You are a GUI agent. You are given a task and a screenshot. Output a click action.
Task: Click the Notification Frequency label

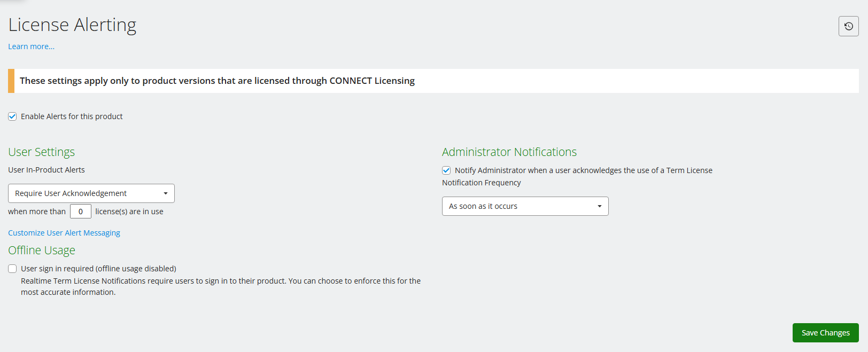click(481, 183)
